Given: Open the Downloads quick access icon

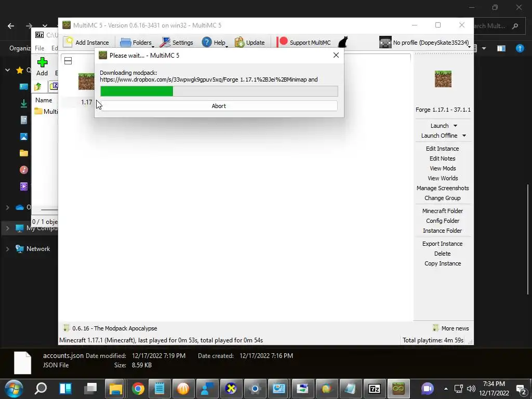Looking at the screenshot, I should click(24, 103).
